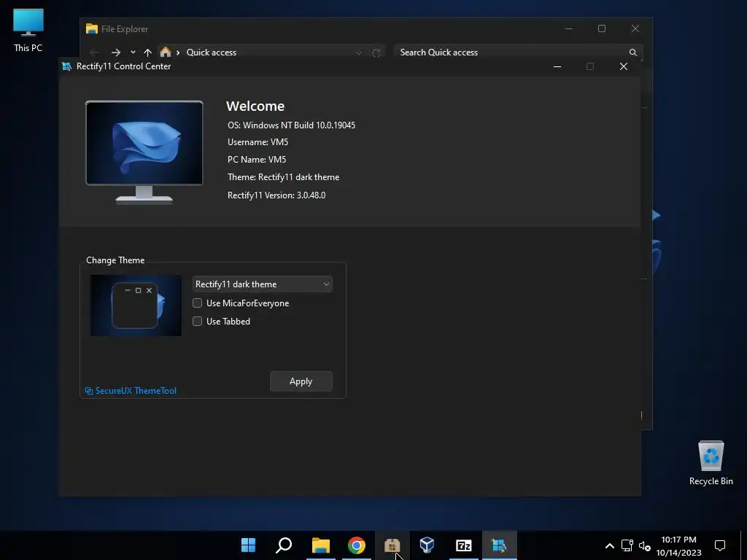Click the Show desktop strip in taskbar
This screenshot has width=747, height=560.
point(743,545)
